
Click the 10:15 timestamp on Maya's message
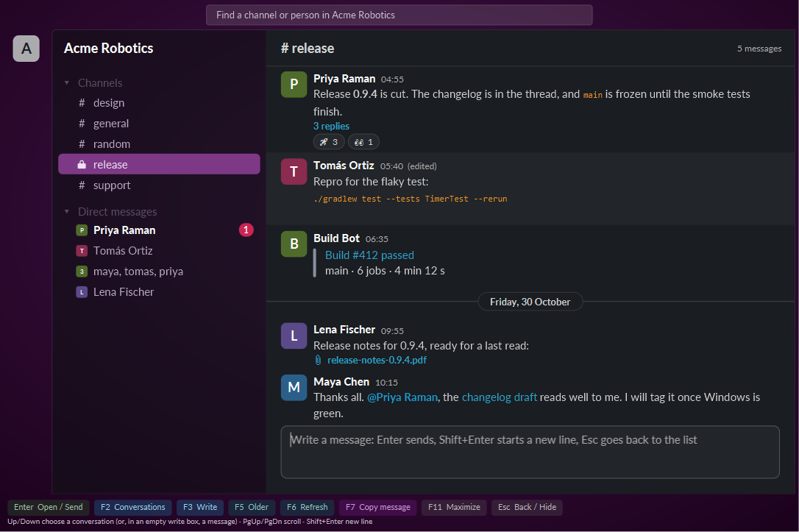386,383
